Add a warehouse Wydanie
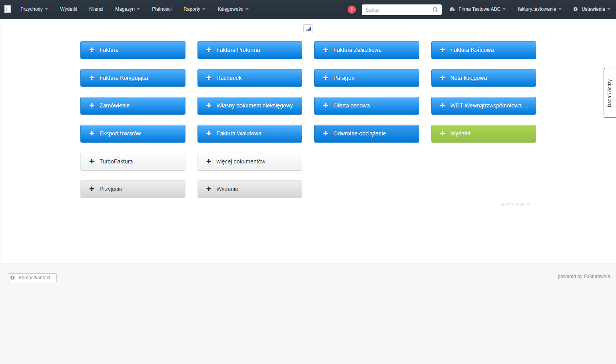 point(250,189)
